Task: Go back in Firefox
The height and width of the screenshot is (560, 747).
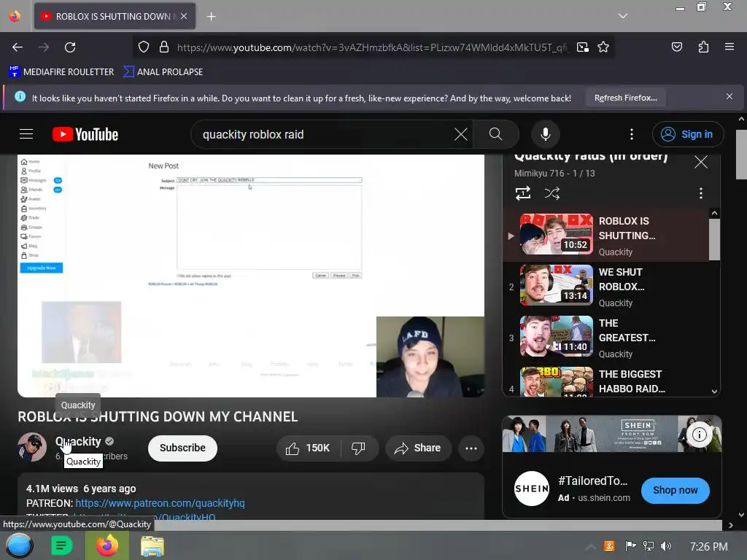Action: pyautogui.click(x=18, y=47)
